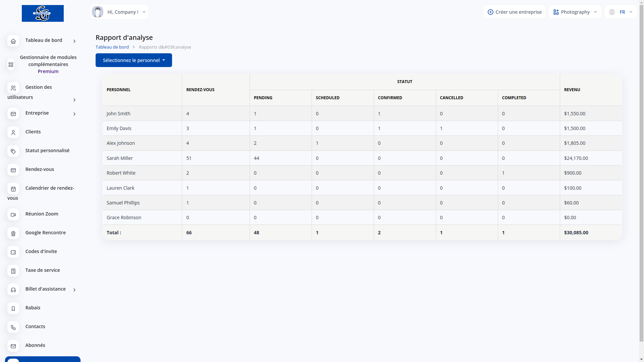Viewport: 644px width, 362px height.
Task: Open the Photography company selector dropdown
Action: point(575,12)
